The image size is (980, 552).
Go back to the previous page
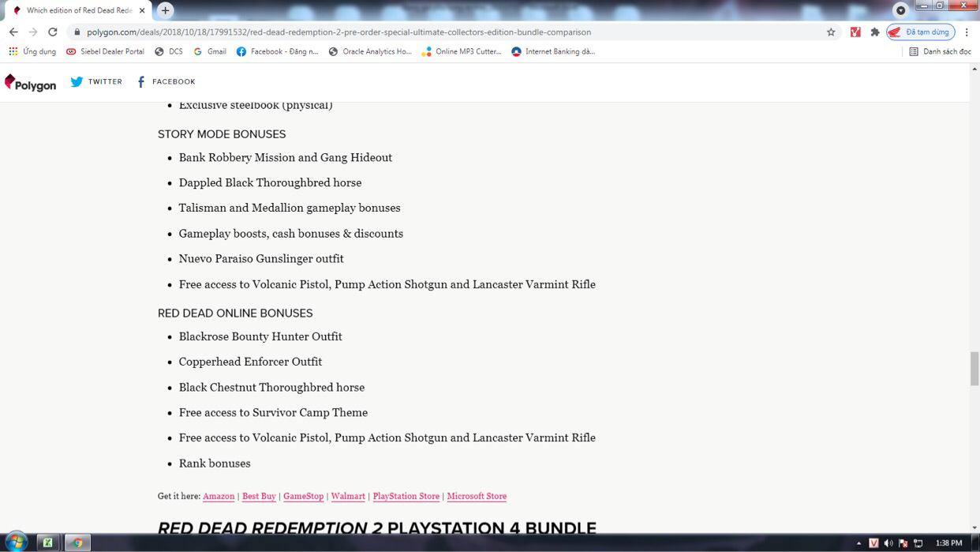pos(13,32)
